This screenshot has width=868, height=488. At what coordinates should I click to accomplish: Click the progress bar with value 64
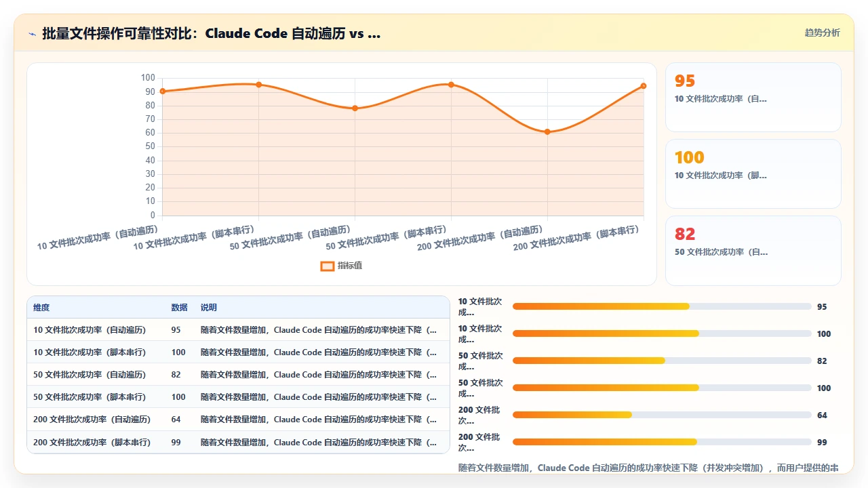(x=662, y=415)
